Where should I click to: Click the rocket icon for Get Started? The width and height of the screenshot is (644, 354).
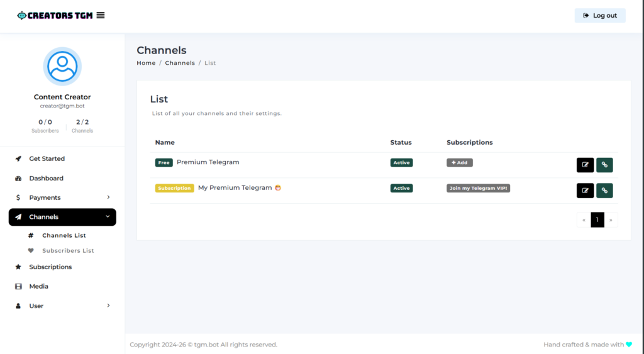18,158
